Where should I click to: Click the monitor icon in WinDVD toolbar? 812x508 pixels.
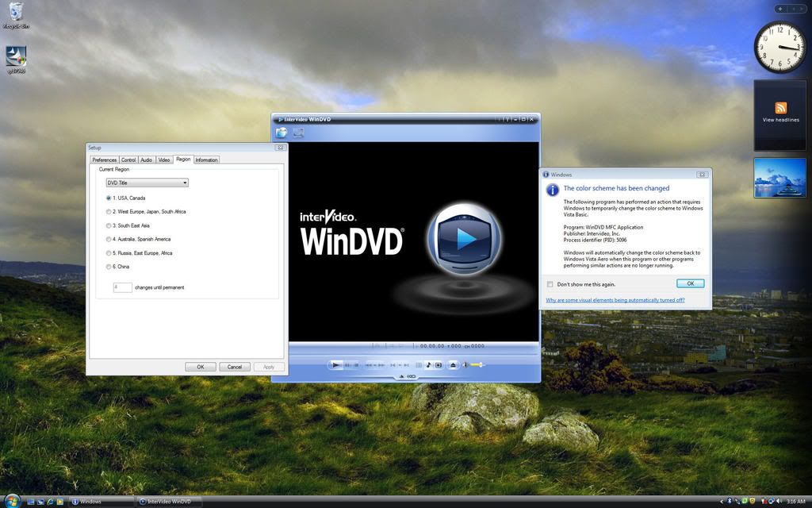[x=298, y=133]
